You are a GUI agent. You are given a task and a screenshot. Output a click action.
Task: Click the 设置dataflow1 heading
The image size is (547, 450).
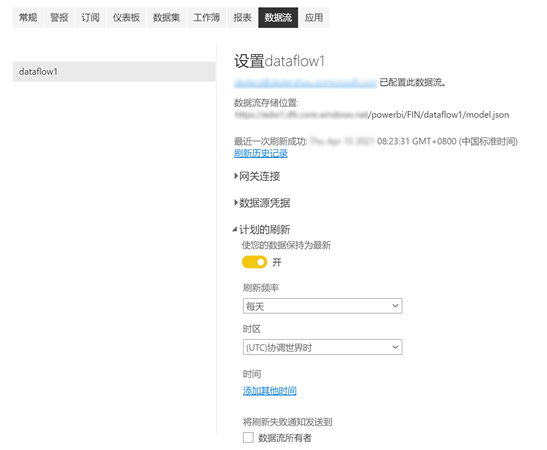pyautogui.click(x=279, y=61)
